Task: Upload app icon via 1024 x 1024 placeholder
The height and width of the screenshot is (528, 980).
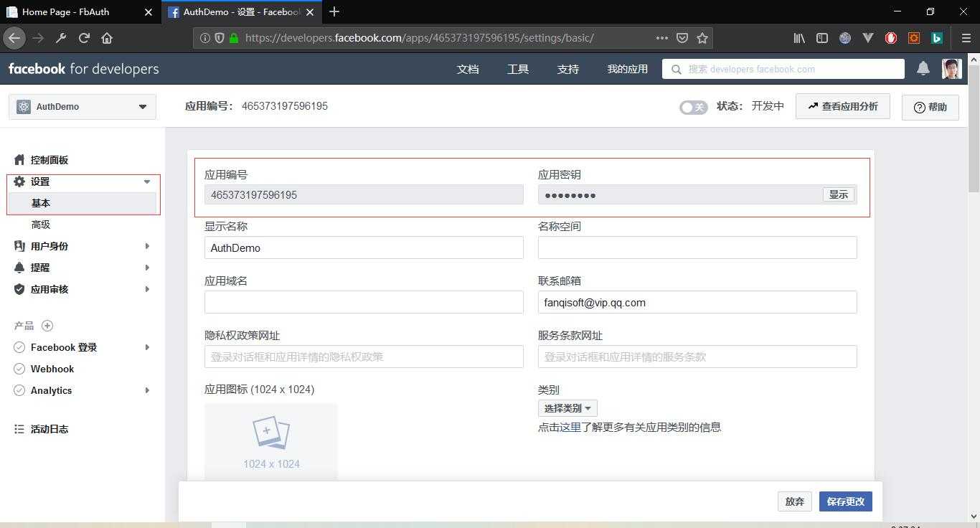Action: (x=271, y=440)
